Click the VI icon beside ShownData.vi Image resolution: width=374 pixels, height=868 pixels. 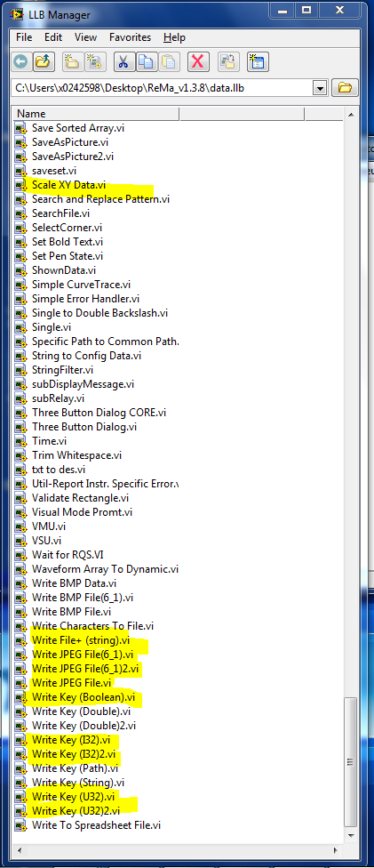[21, 270]
